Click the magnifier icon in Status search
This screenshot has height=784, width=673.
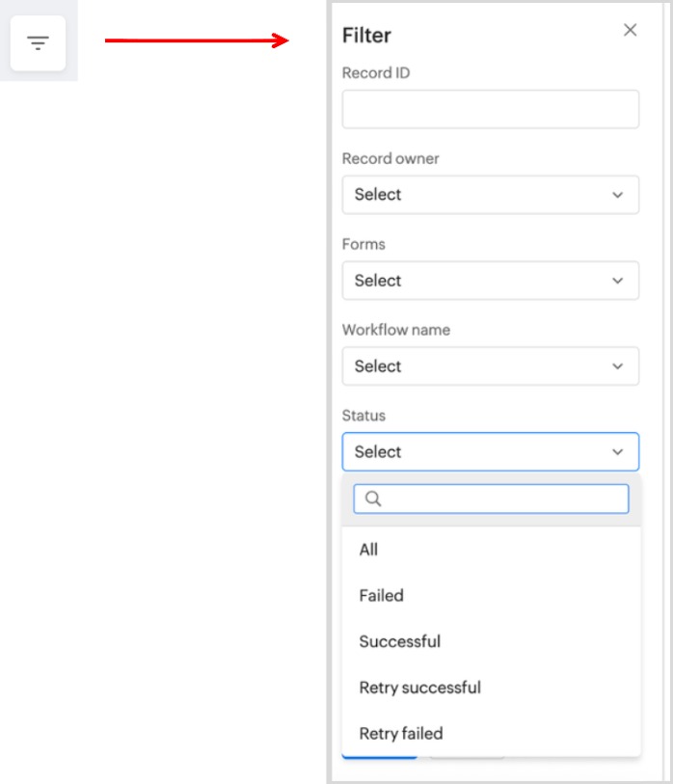(x=374, y=499)
